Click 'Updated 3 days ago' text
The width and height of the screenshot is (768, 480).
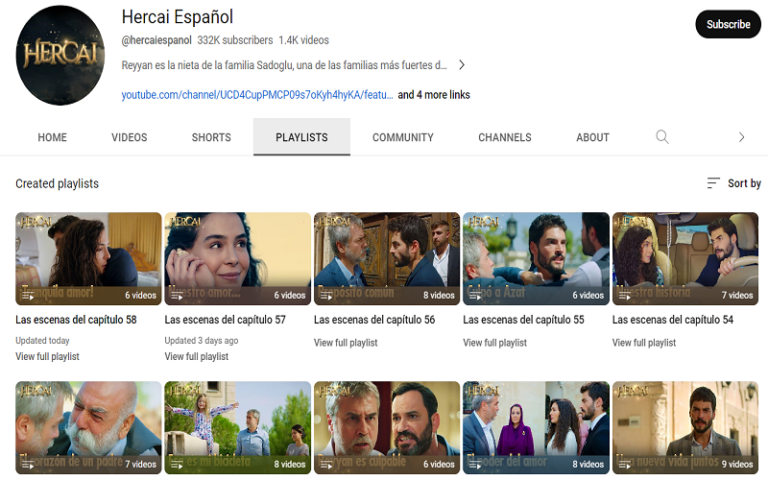pyautogui.click(x=201, y=340)
